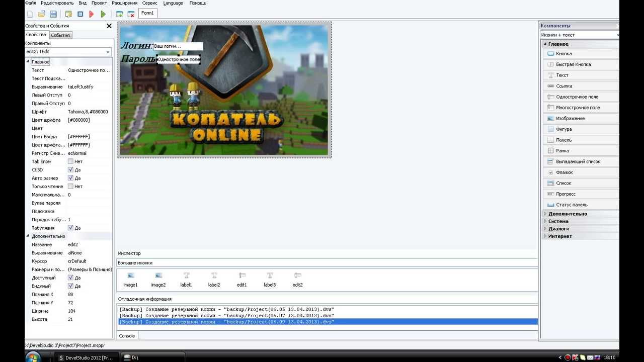Image resolution: width=644 pixels, height=362 pixels.
Task: Select the Console tab
Action: 127,336
